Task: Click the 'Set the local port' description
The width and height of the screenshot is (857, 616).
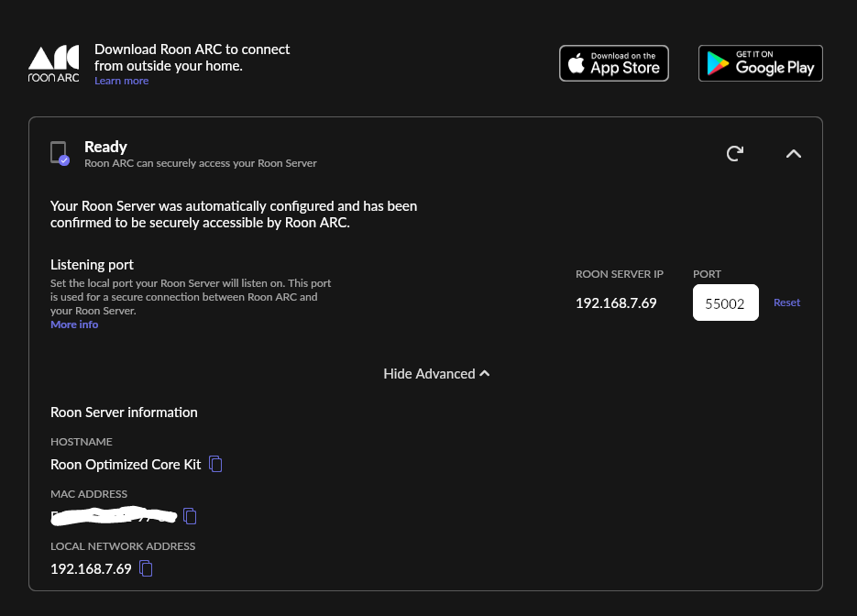Action: pos(191,297)
